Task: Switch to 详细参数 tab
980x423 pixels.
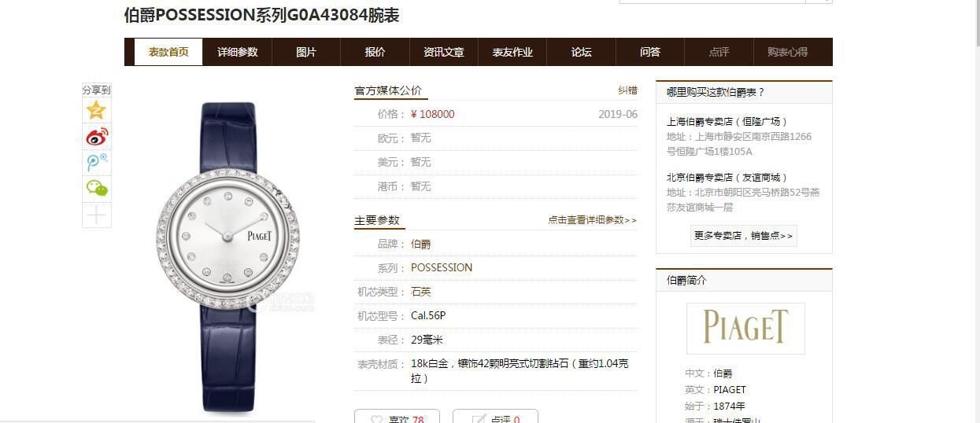Action: coord(237,52)
